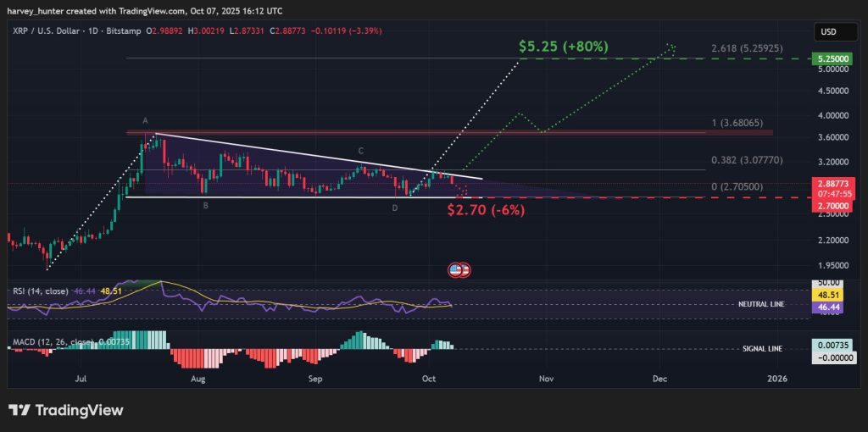Click the red 2.70000 price level label

(x=828, y=205)
